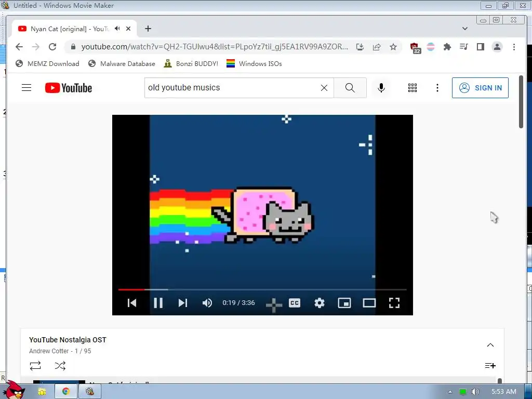
Task: Enter full screen mode
Action: point(394,303)
